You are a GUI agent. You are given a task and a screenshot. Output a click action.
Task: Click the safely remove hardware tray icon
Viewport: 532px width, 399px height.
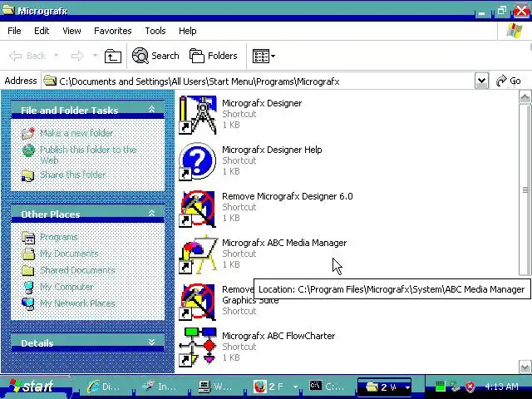pyautogui.click(x=455, y=386)
